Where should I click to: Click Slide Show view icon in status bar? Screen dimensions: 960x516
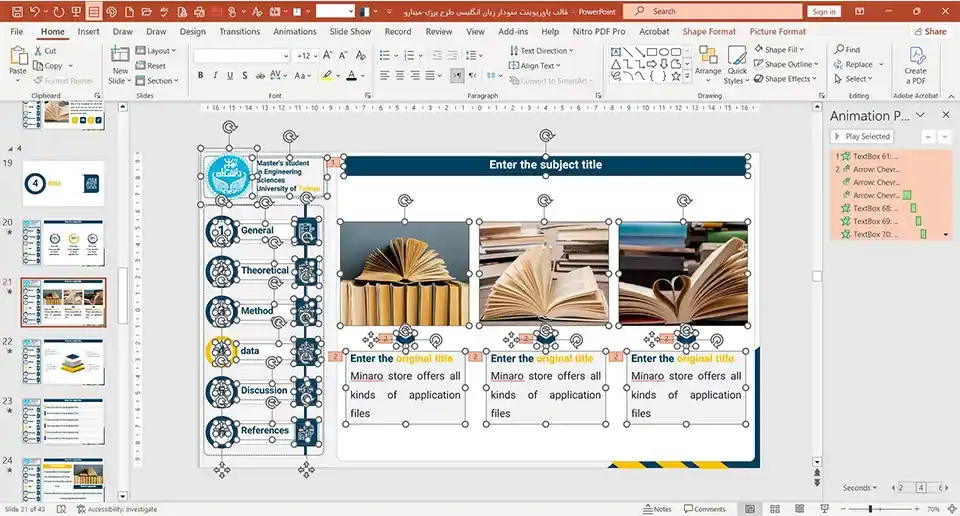point(824,509)
